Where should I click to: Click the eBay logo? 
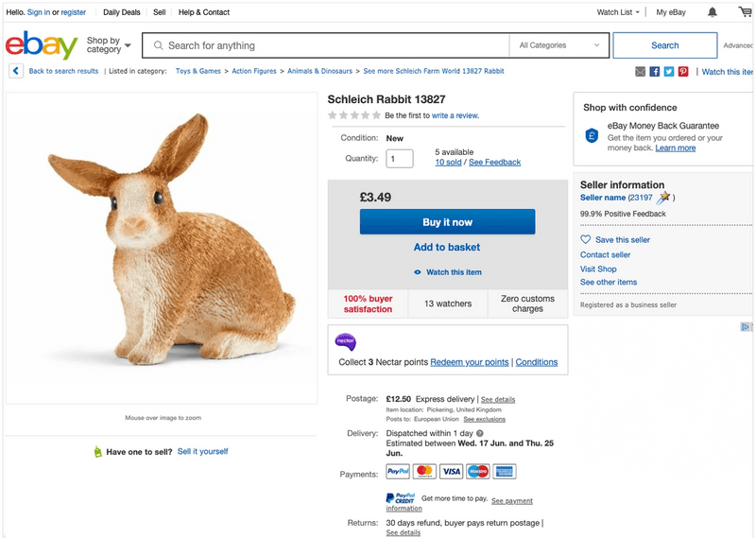[41, 45]
